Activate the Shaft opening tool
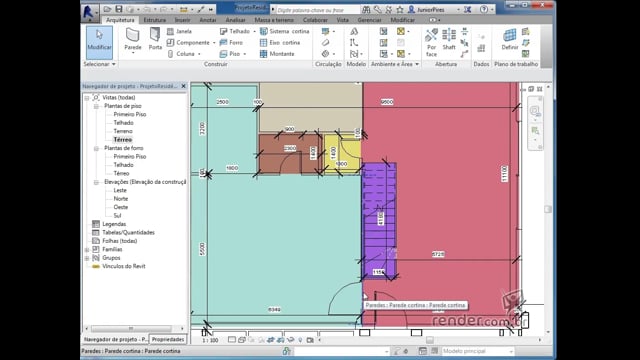Image resolution: width=640 pixels, height=360 pixels. click(x=449, y=40)
